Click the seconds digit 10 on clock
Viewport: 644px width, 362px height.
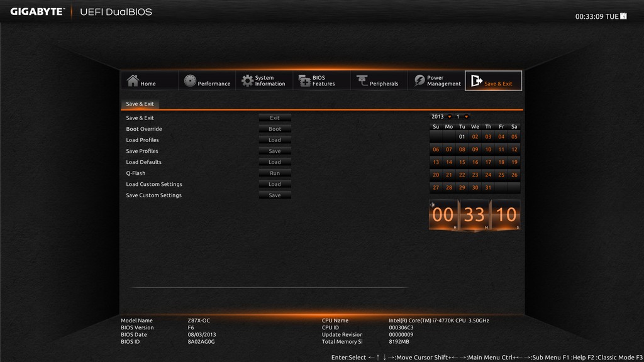(506, 215)
